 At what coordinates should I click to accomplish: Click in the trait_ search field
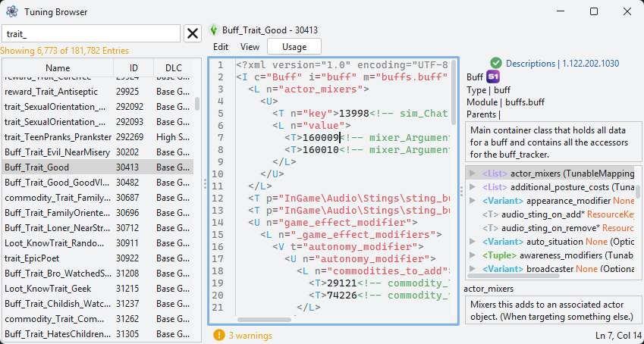coord(91,33)
